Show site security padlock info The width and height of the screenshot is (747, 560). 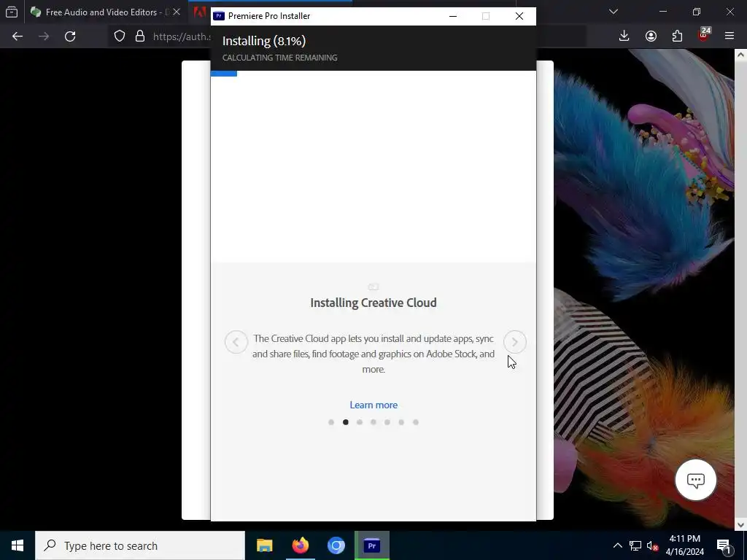(139, 36)
